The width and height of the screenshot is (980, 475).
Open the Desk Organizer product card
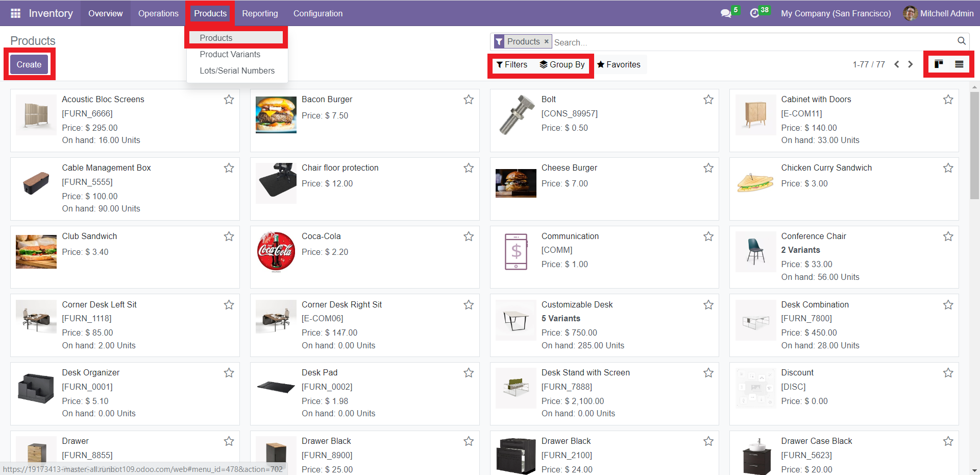point(125,394)
